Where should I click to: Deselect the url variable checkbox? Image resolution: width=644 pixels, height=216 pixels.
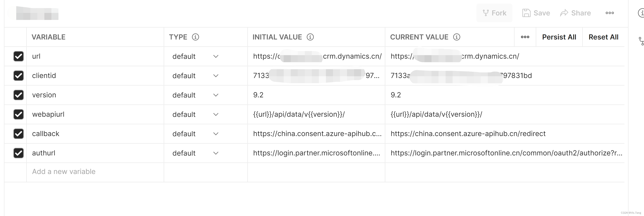pyautogui.click(x=19, y=56)
